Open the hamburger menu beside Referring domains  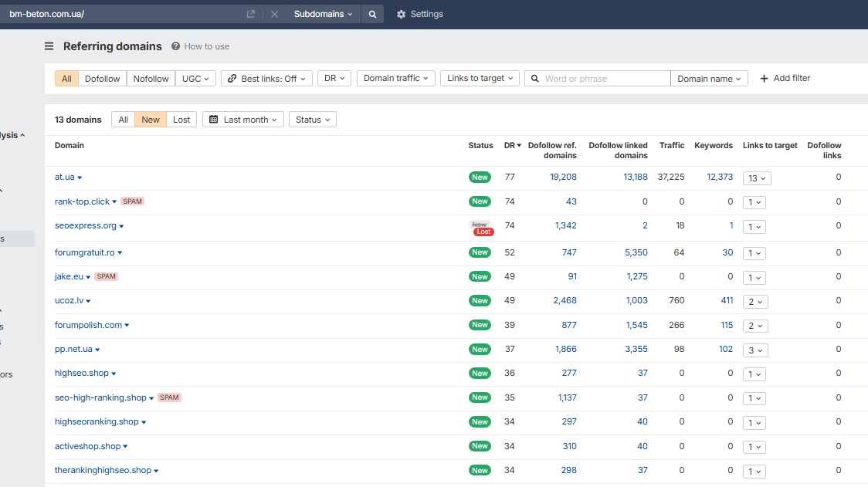[x=49, y=46]
